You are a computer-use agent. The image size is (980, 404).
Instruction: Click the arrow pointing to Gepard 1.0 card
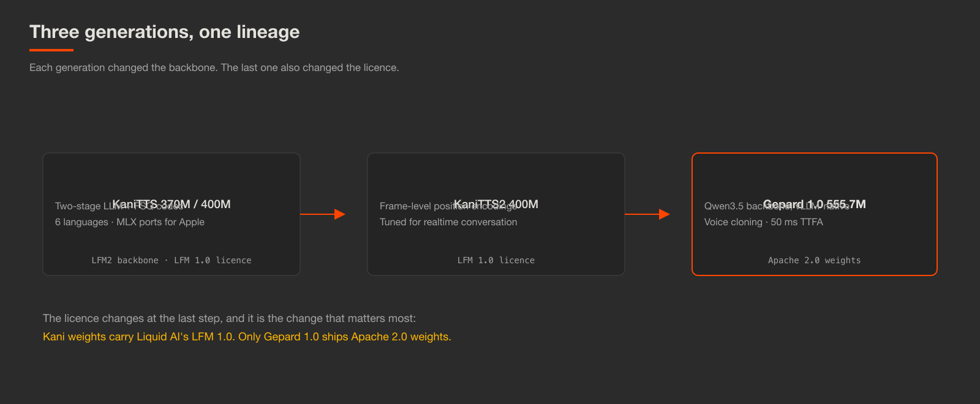[x=647, y=214]
